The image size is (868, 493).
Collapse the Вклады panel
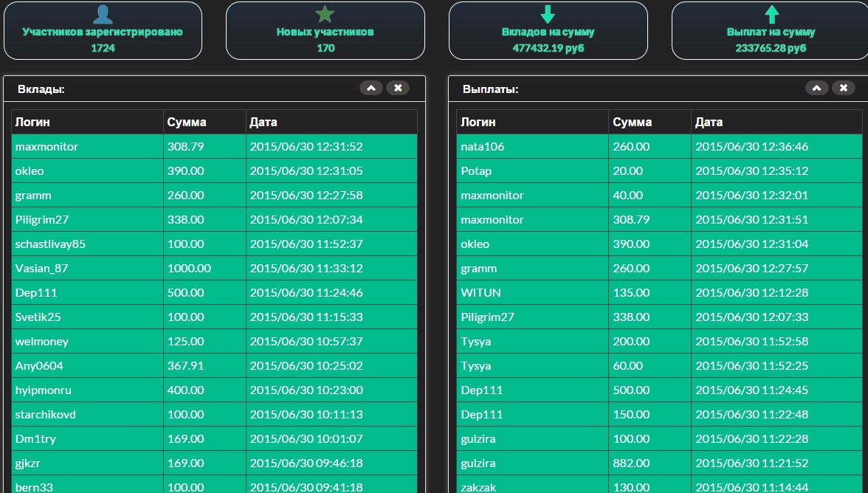pos(371,88)
